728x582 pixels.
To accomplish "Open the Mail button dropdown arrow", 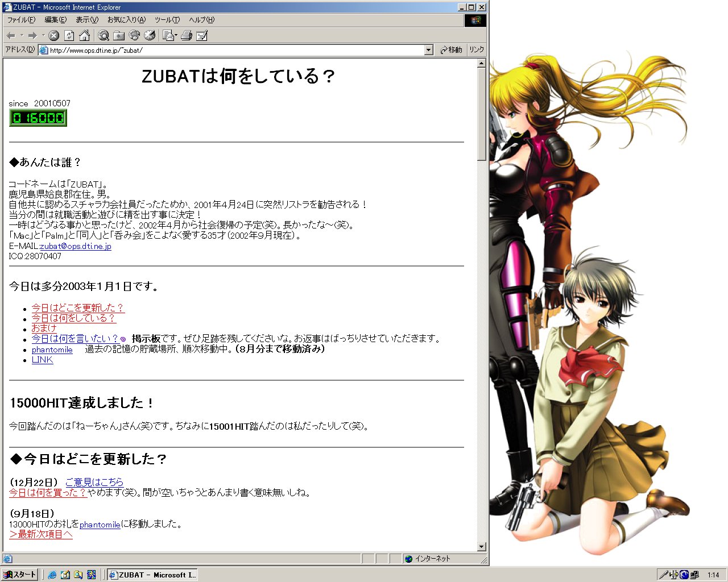I will pyautogui.click(x=176, y=35).
